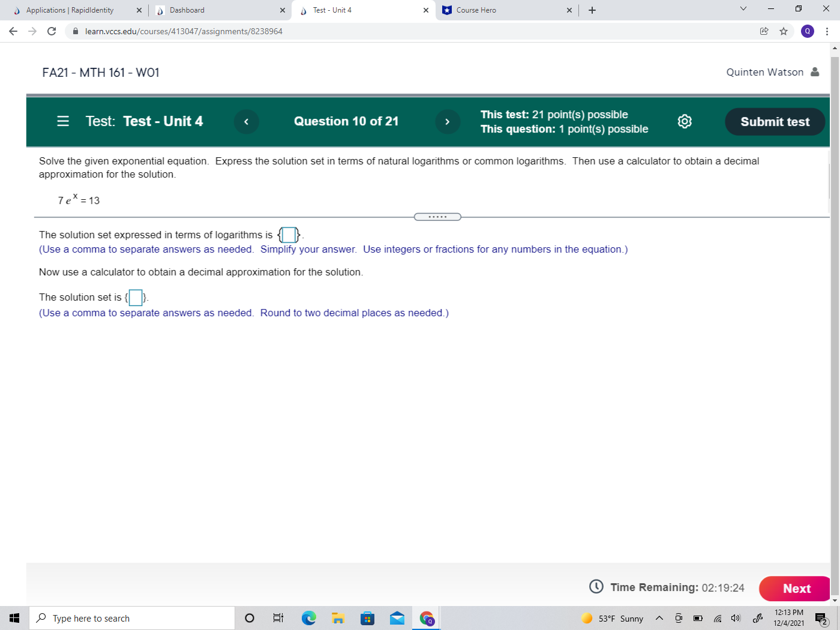Open Task View from the taskbar

pyautogui.click(x=278, y=618)
